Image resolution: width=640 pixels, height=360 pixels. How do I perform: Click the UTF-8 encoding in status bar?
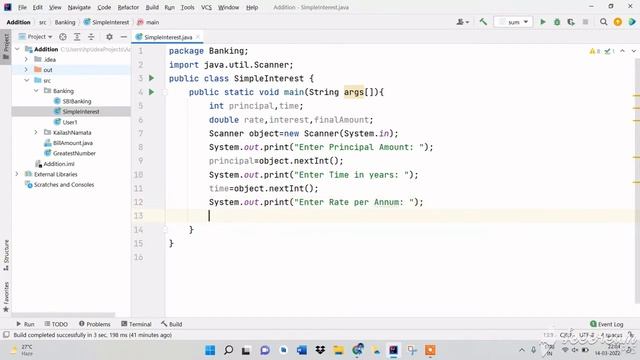click(x=587, y=335)
